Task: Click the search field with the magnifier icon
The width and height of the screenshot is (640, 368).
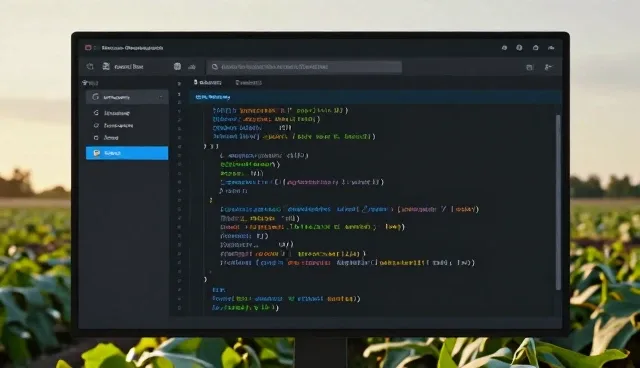Action: [304, 67]
